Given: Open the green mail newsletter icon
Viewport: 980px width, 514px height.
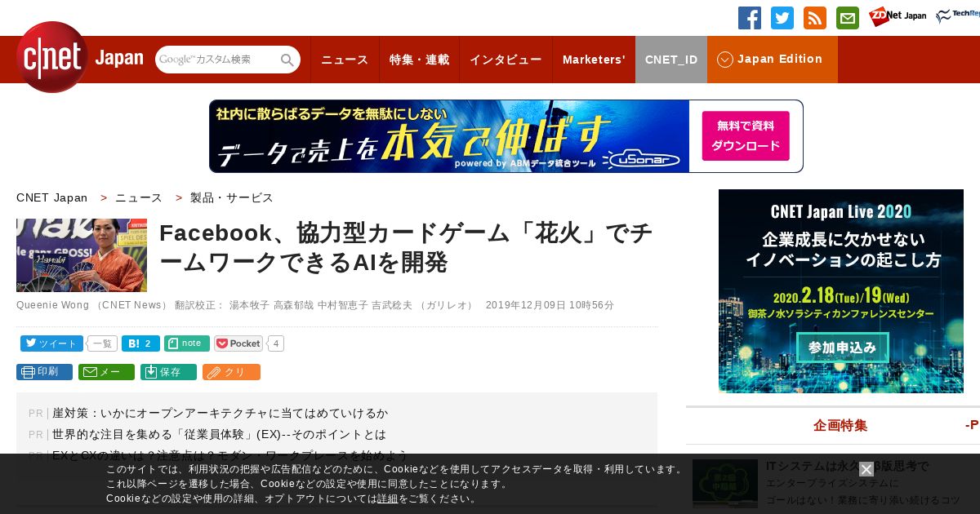Looking at the screenshot, I should [848, 18].
